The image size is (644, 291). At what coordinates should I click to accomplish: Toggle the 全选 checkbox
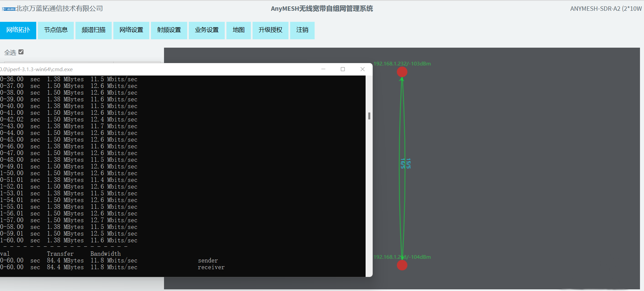21,52
